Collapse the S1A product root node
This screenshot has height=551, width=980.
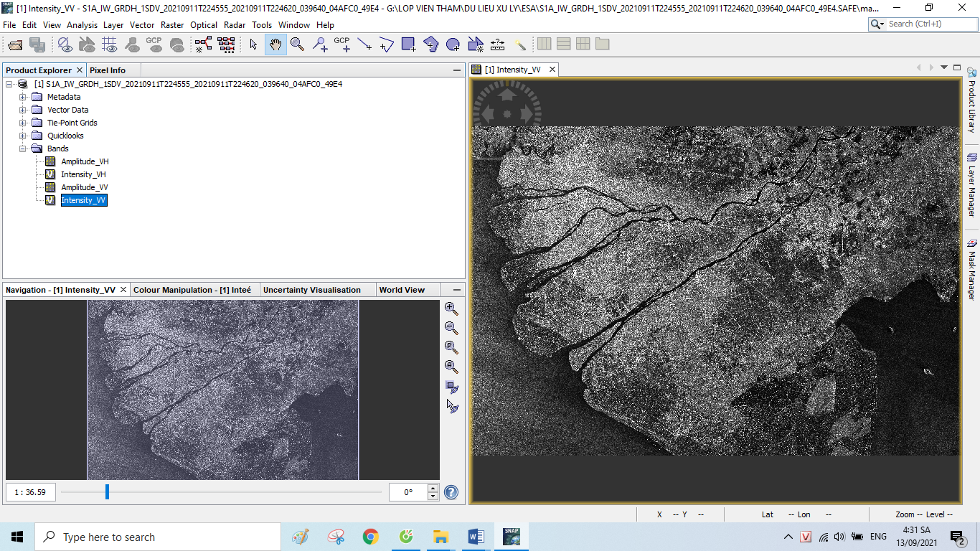point(9,84)
